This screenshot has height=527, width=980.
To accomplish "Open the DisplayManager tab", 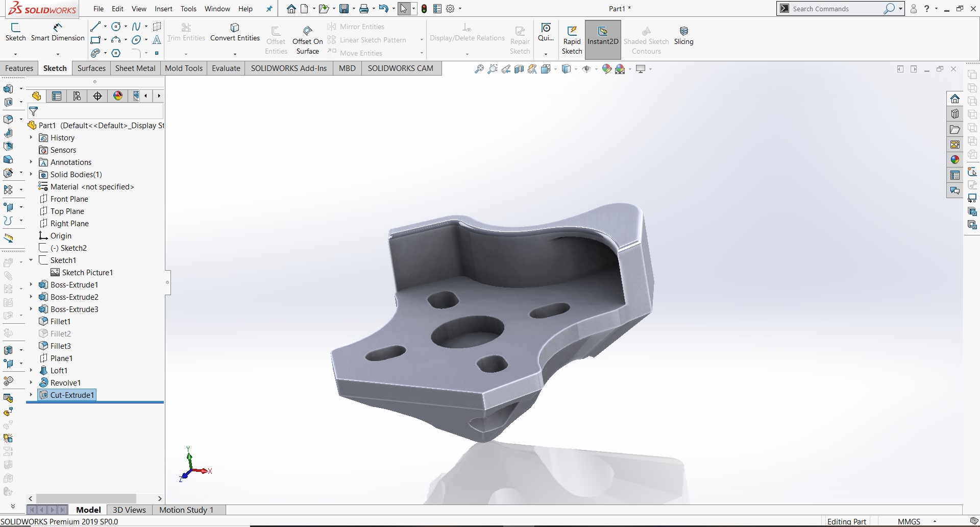I will (x=118, y=96).
